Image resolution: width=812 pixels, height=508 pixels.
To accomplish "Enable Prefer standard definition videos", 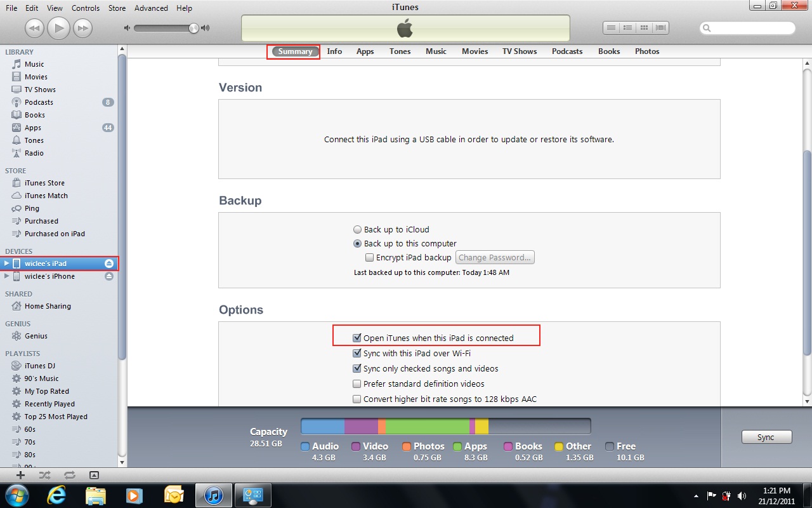I will 357,384.
